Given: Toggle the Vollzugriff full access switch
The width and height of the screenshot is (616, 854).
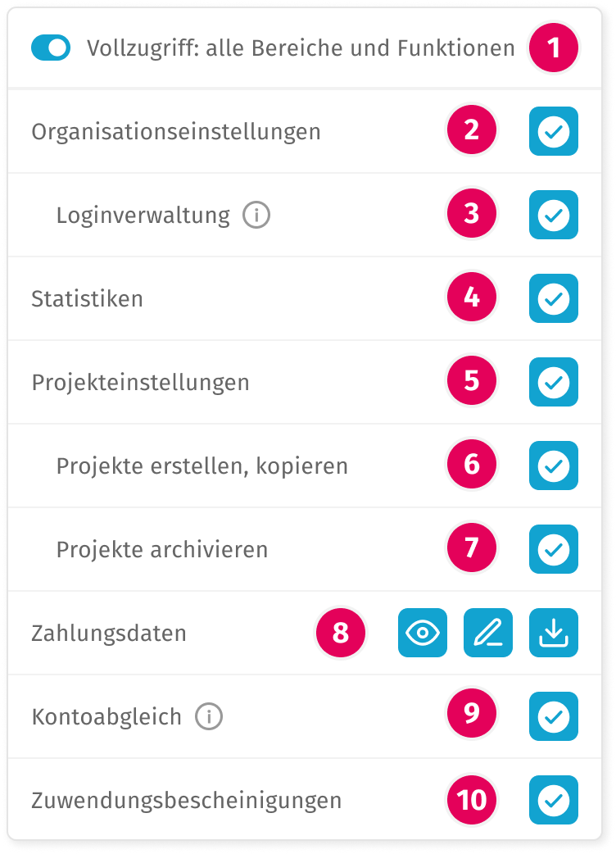Looking at the screenshot, I should (x=51, y=48).
